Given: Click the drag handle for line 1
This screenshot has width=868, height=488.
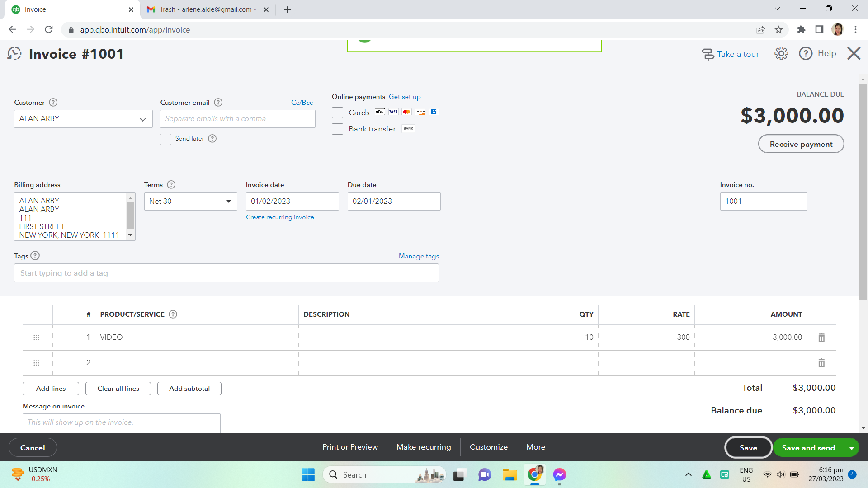Looking at the screenshot, I should point(37,338).
